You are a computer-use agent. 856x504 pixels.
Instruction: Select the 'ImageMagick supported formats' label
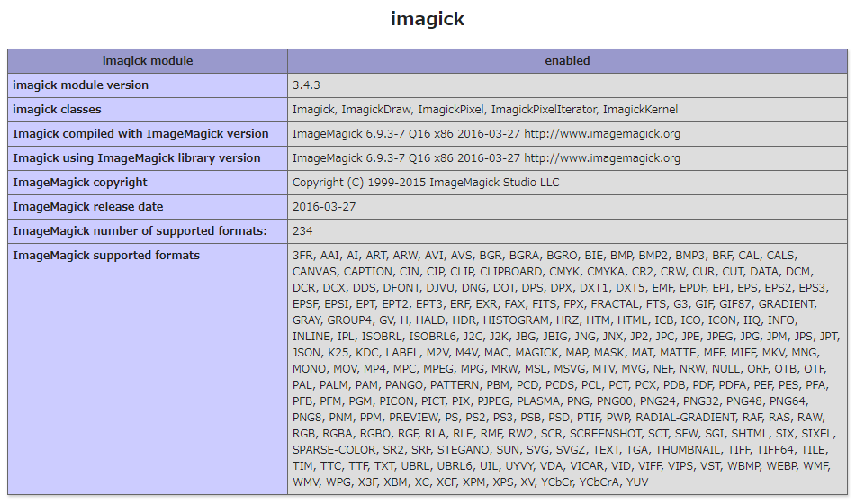click(106, 256)
